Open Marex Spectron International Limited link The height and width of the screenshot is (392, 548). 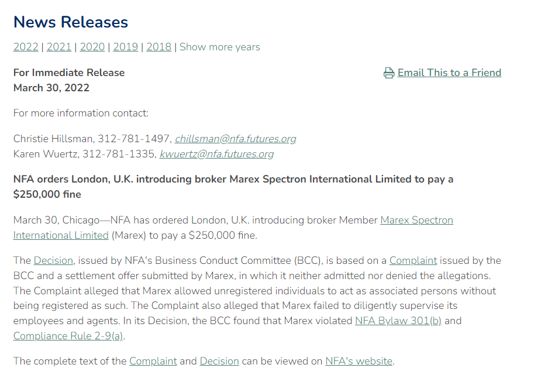coord(416,221)
